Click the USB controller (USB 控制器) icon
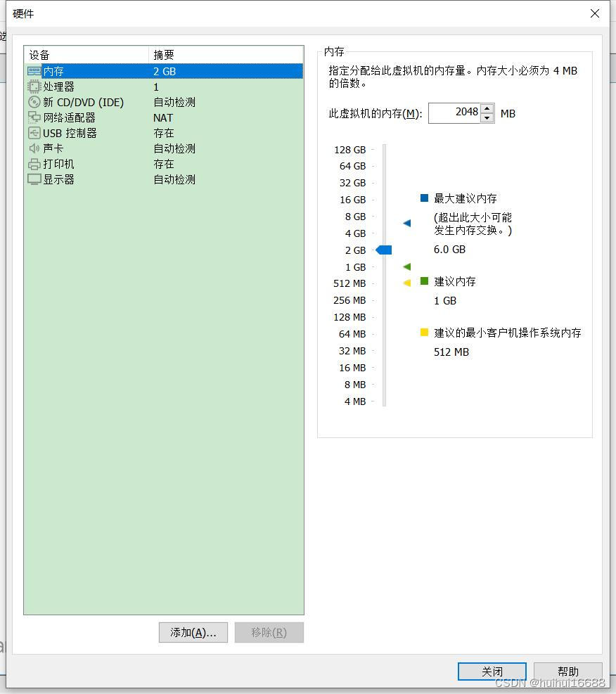Viewport: 616px width, 694px height. pos(34,133)
